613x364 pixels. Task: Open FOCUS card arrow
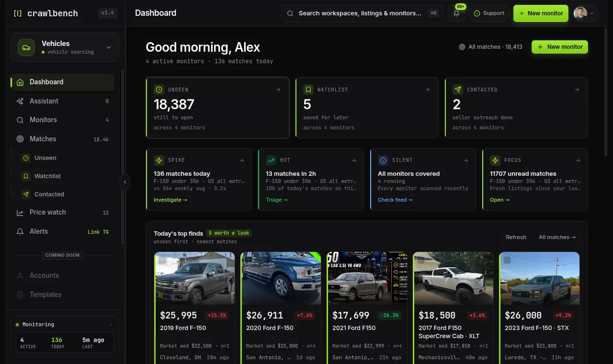[x=578, y=160]
